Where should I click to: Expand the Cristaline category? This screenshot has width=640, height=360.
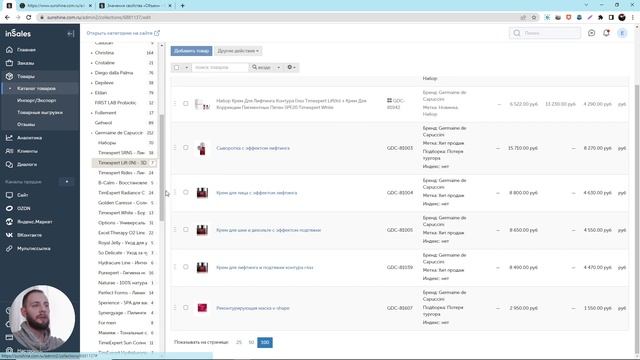tap(91, 63)
